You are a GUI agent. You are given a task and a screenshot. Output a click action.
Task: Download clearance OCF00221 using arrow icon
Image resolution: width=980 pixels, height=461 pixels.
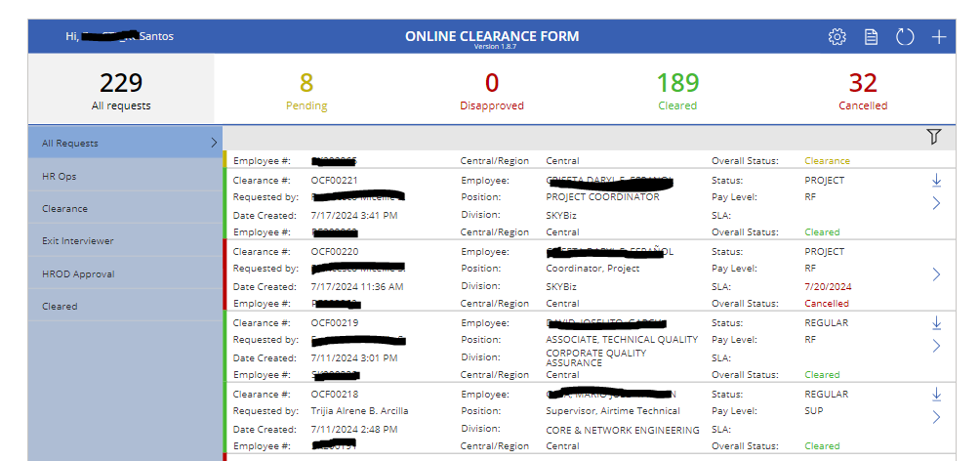pos(936,181)
